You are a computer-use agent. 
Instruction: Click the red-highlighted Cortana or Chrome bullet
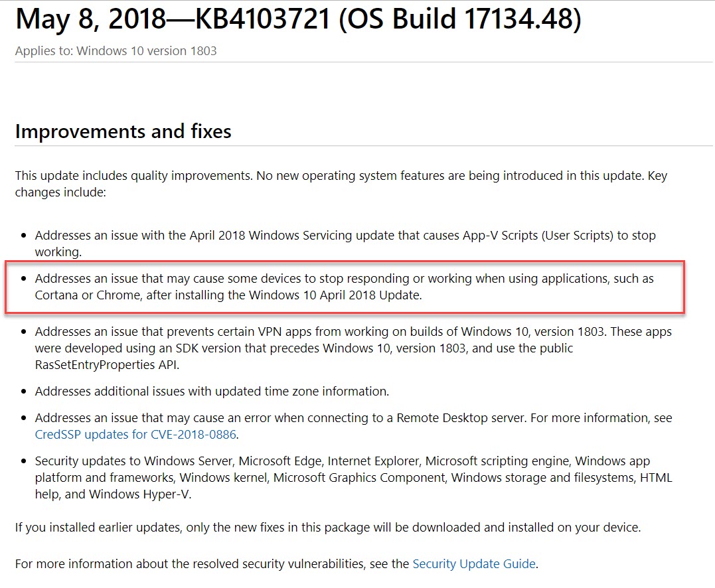click(344, 287)
